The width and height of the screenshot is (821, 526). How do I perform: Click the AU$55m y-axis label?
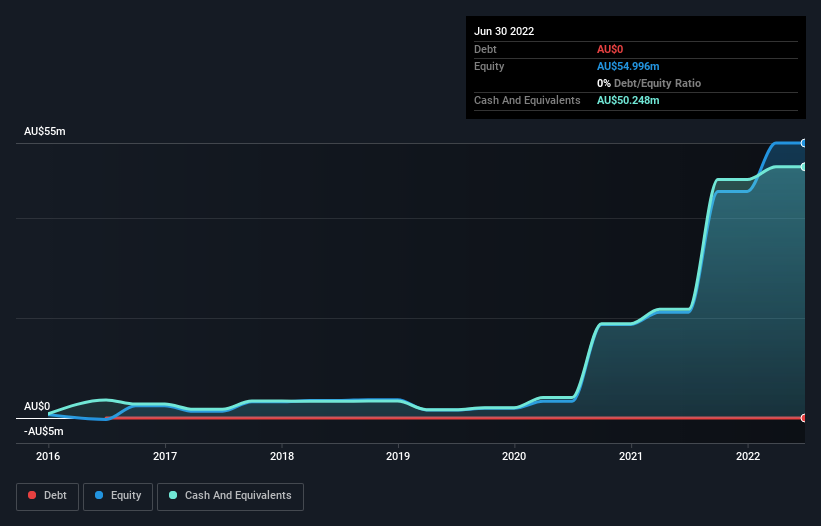pos(45,131)
